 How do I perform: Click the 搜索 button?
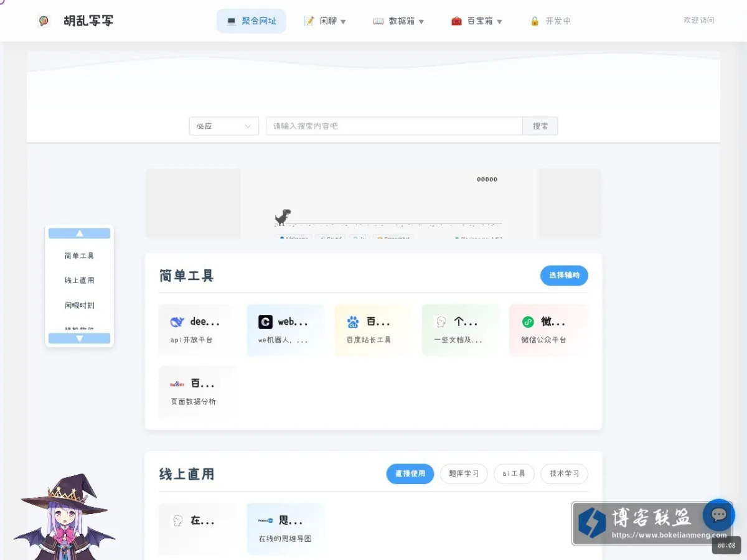pos(540,126)
